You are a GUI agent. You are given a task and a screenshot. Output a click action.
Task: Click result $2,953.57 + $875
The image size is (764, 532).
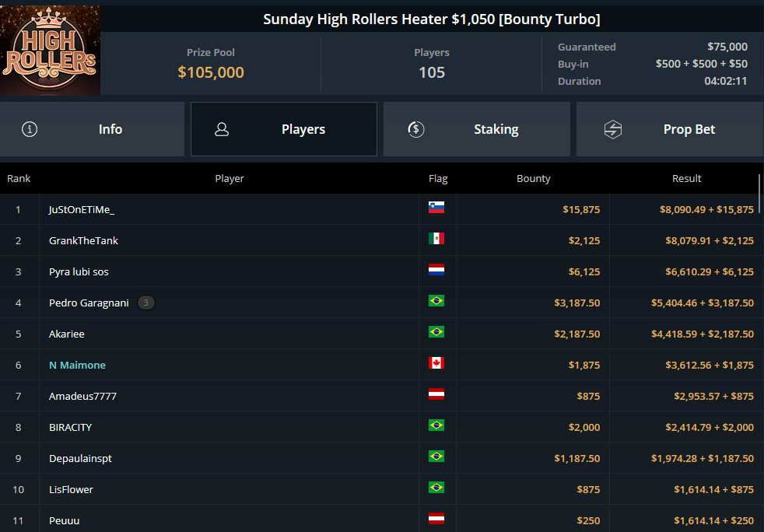tap(713, 396)
